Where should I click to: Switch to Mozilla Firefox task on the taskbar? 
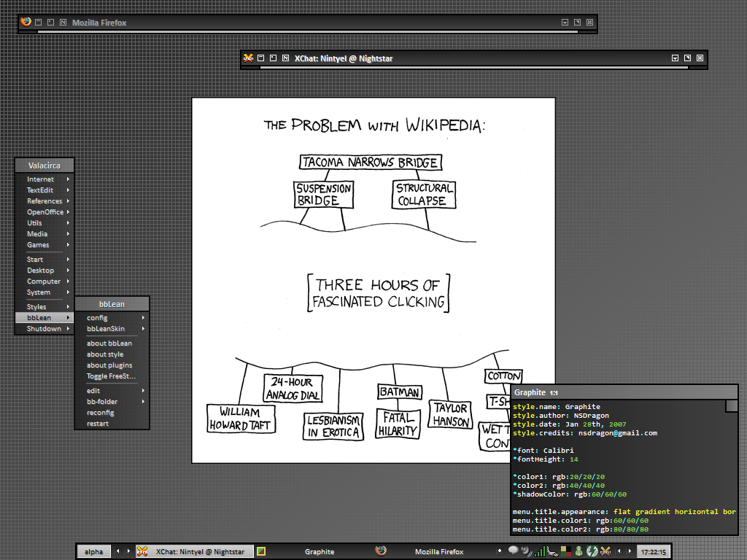click(x=433, y=551)
